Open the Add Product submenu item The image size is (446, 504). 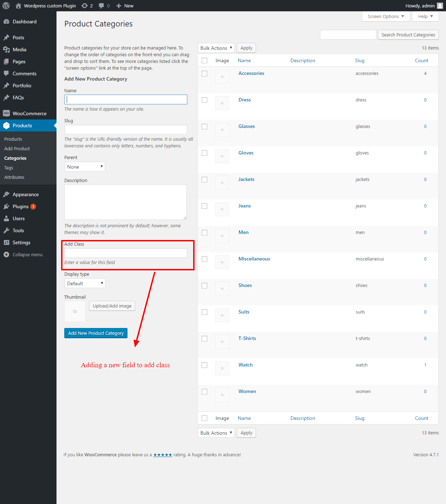point(17,149)
